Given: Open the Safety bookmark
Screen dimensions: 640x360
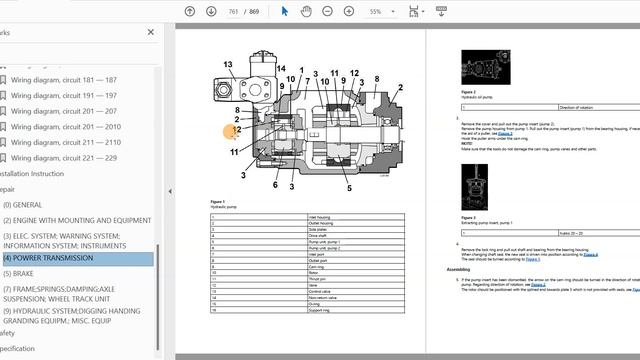Looking at the screenshot, I should pos(7,333).
